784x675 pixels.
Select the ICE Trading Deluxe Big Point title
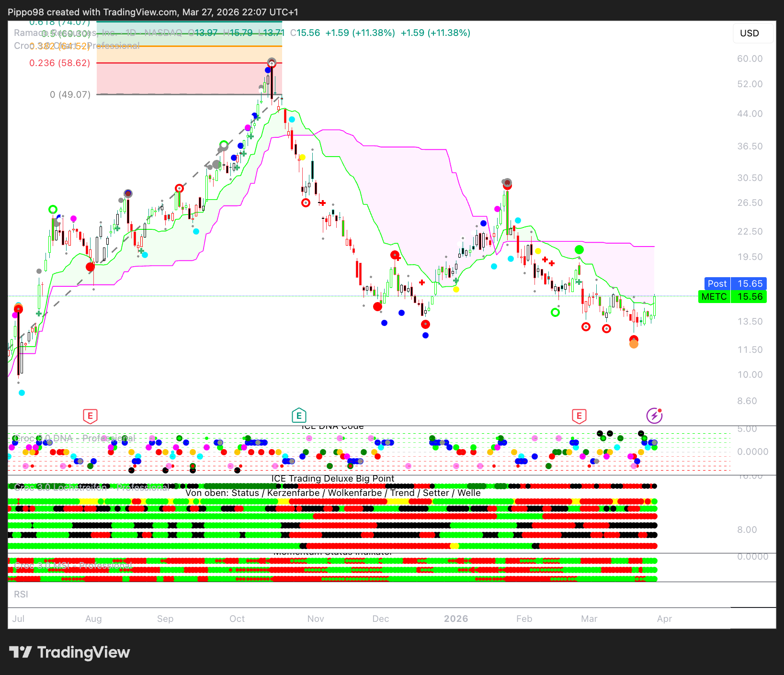(x=333, y=479)
